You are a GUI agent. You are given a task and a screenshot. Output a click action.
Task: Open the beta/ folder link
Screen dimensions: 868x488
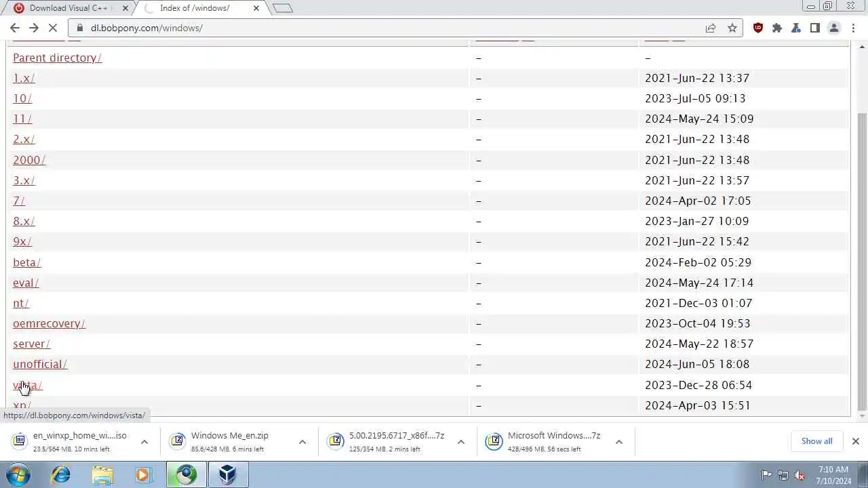click(27, 262)
